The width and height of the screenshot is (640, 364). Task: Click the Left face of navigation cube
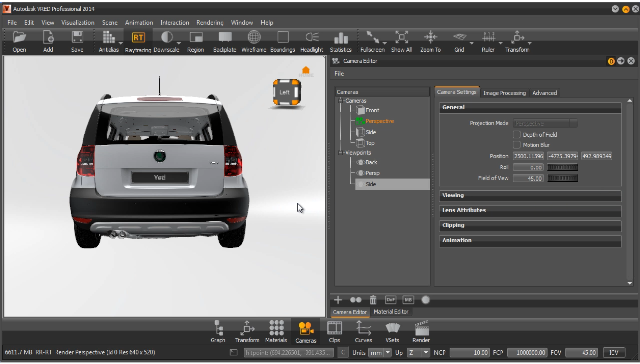tap(285, 92)
